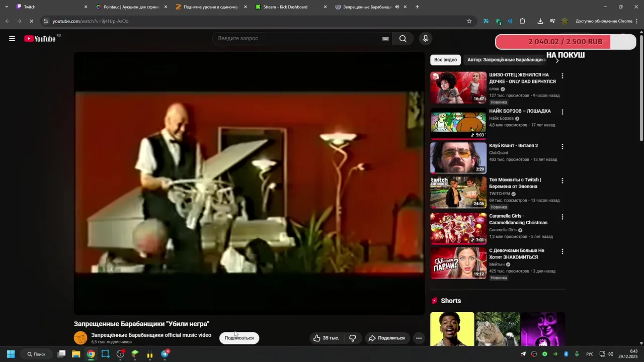This screenshot has width=644, height=362.
Task: Open File Explorer from the taskbar
Action: tap(76, 354)
